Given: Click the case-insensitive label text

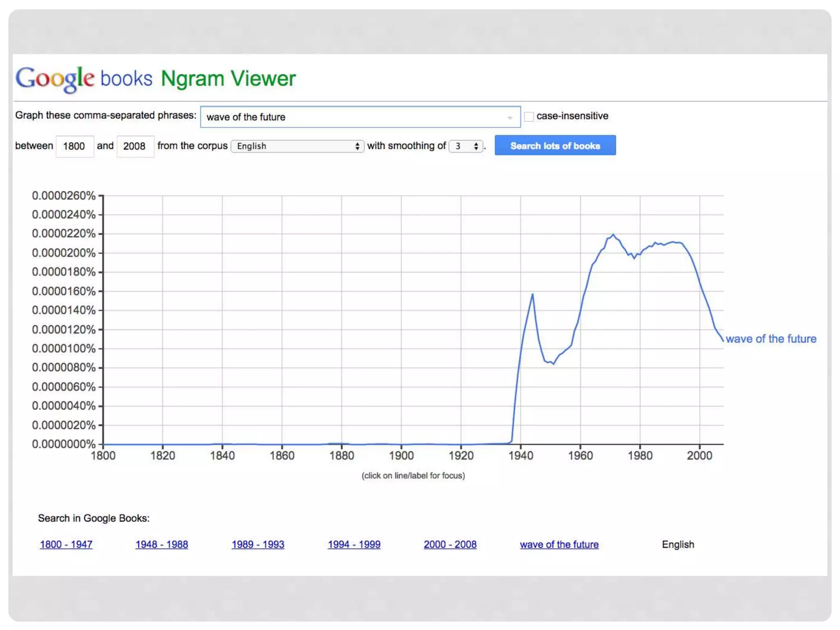Looking at the screenshot, I should 572,116.
